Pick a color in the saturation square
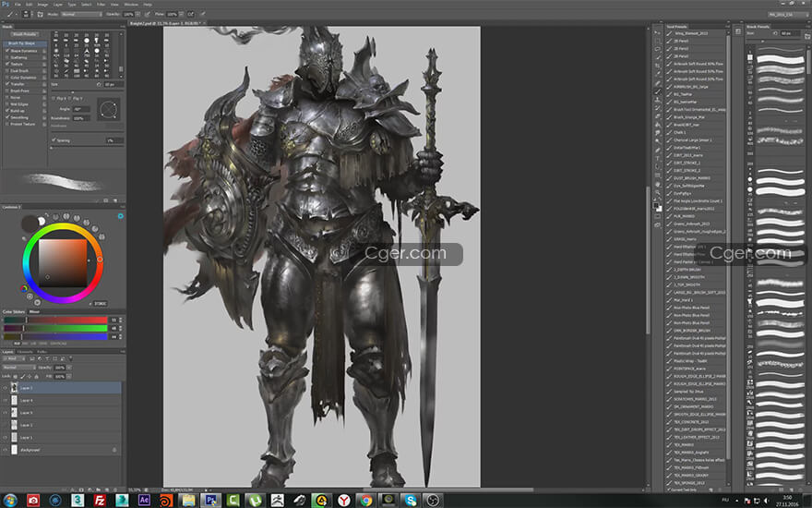812x508 pixels. click(63, 263)
